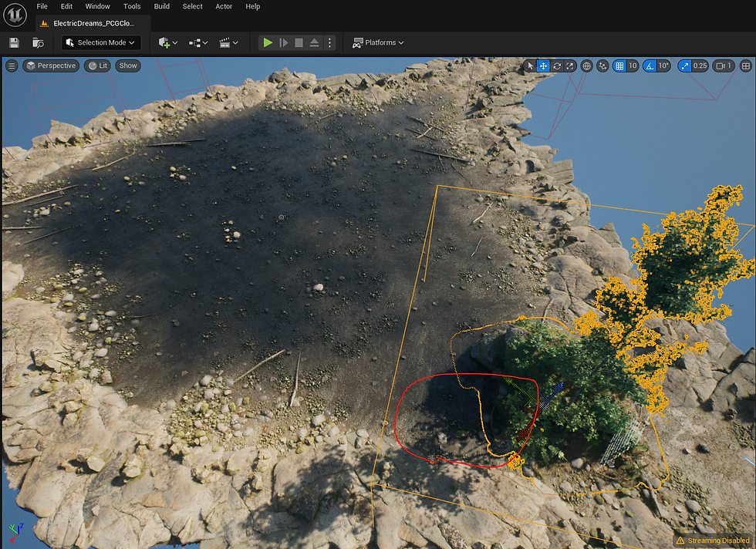Open the Edit menu
The height and width of the screenshot is (549, 756).
tap(66, 6)
